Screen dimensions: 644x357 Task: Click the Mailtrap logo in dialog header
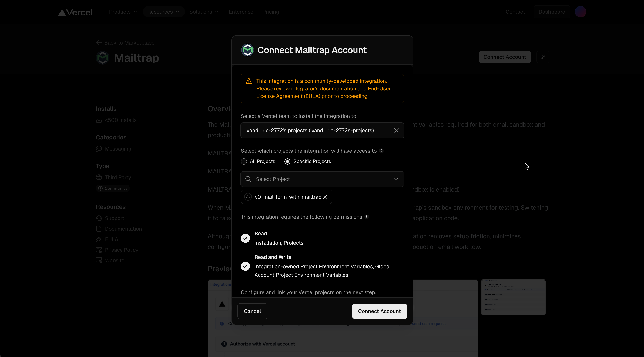247,50
